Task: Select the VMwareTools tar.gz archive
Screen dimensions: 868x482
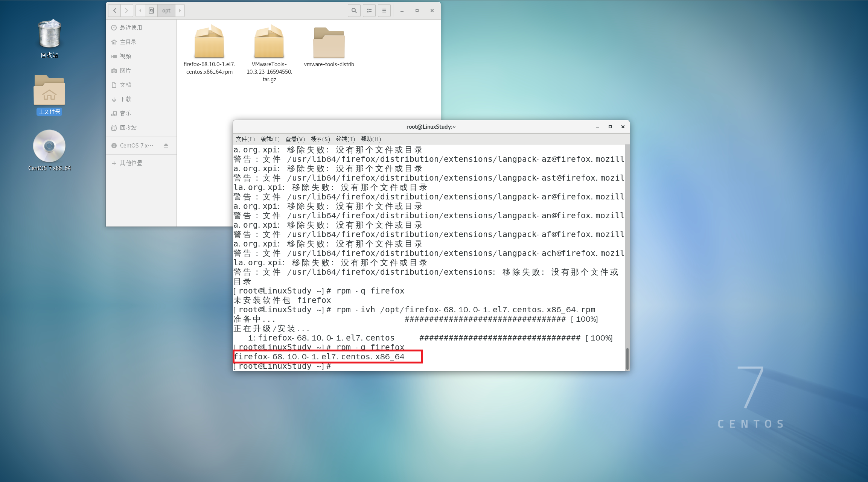Action: pos(269,53)
